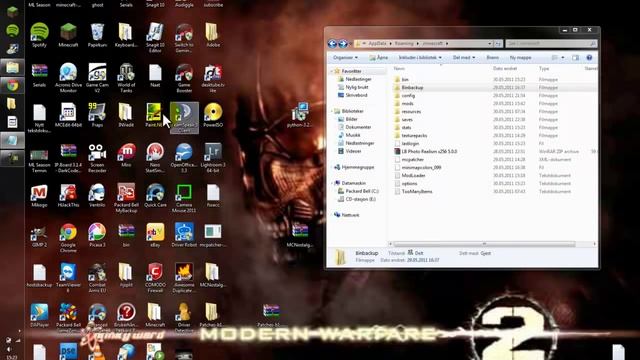Select Nettverk in navigation pane
Image resolution: width=640 pixels, height=360 pixels.
pyautogui.click(x=350, y=215)
